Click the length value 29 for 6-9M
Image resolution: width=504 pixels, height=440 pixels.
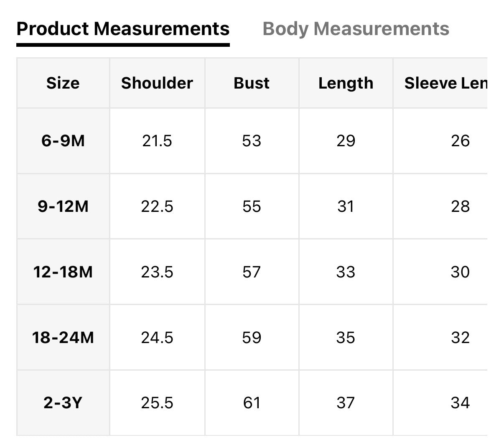(346, 141)
